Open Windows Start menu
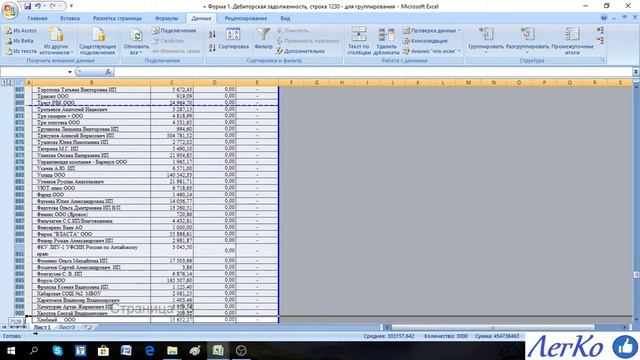This screenshot has width=640, height=360. pos(11,351)
